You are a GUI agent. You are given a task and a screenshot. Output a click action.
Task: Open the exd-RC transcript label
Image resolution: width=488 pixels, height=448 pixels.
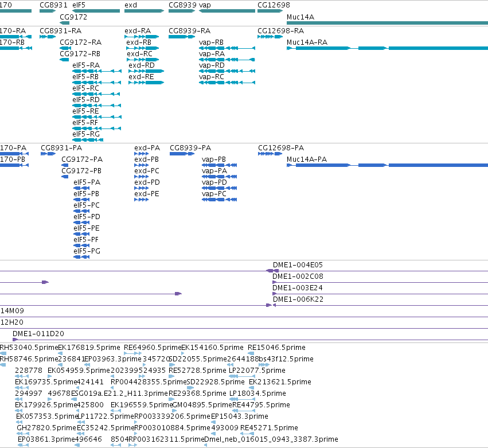[139, 54]
